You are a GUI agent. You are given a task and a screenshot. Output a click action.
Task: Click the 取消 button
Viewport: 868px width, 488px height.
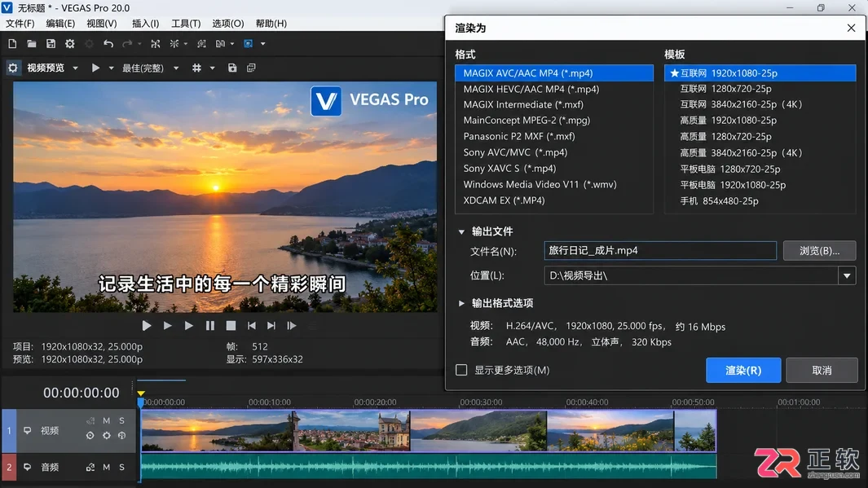(x=822, y=370)
